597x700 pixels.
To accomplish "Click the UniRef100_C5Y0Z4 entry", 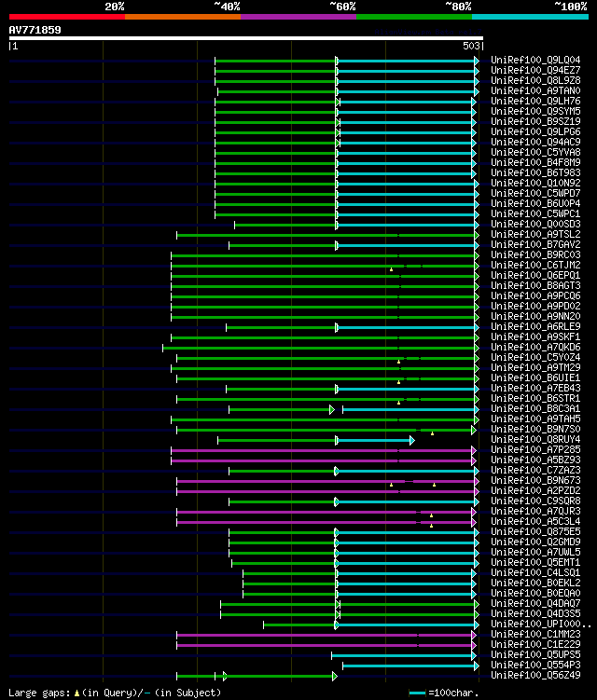I will pyautogui.click(x=535, y=358).
